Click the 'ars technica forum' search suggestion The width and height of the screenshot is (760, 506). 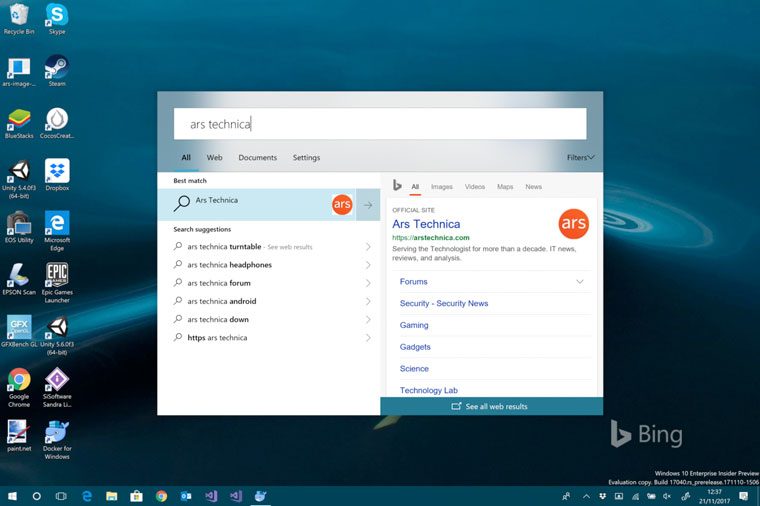(x=219, y=283)
